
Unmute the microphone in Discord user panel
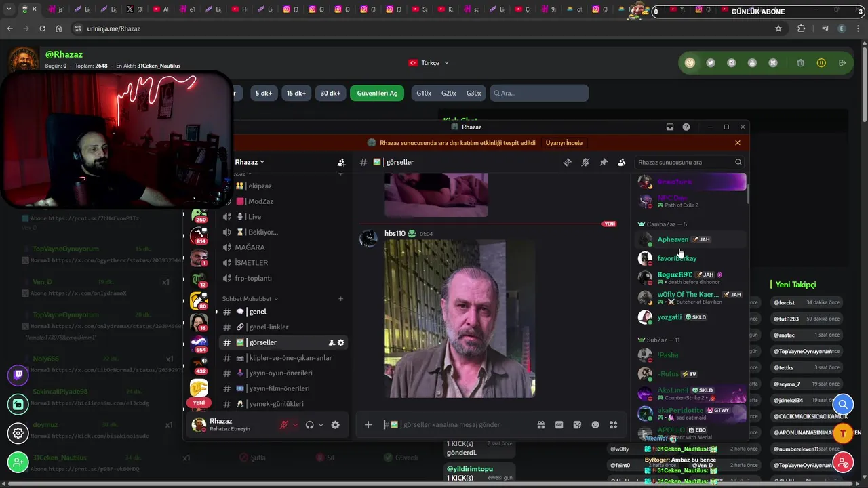coord(285,425)
